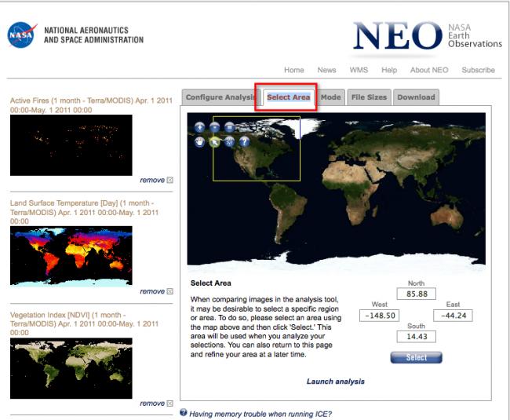This screenshot has height=420, width=510.
Task: Click the zoom out map tool icon
Action: pos(214,126)
